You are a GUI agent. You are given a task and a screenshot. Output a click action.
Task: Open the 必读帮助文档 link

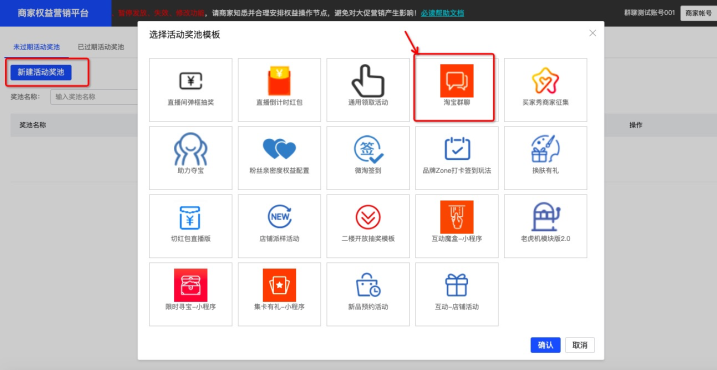tap(442, 13)
